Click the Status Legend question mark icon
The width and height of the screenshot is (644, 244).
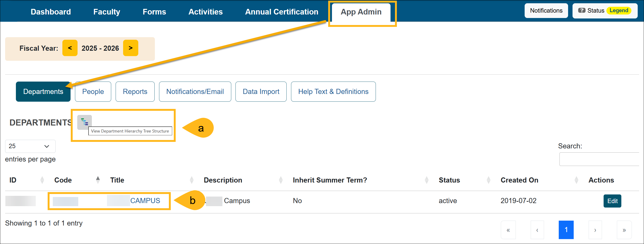click(x=582, y=10)
